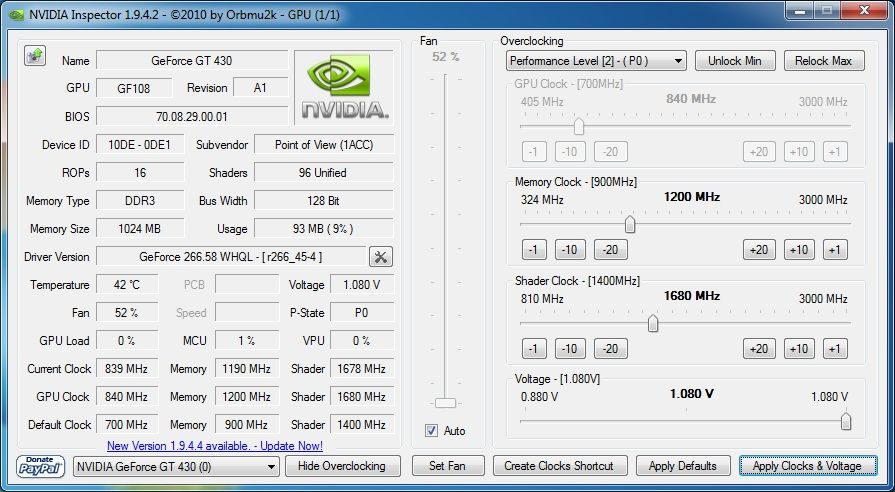Viewport: 895px width, 492px height.
Task: Toggle the Auto fan checkbox
Action: [432, 431]
